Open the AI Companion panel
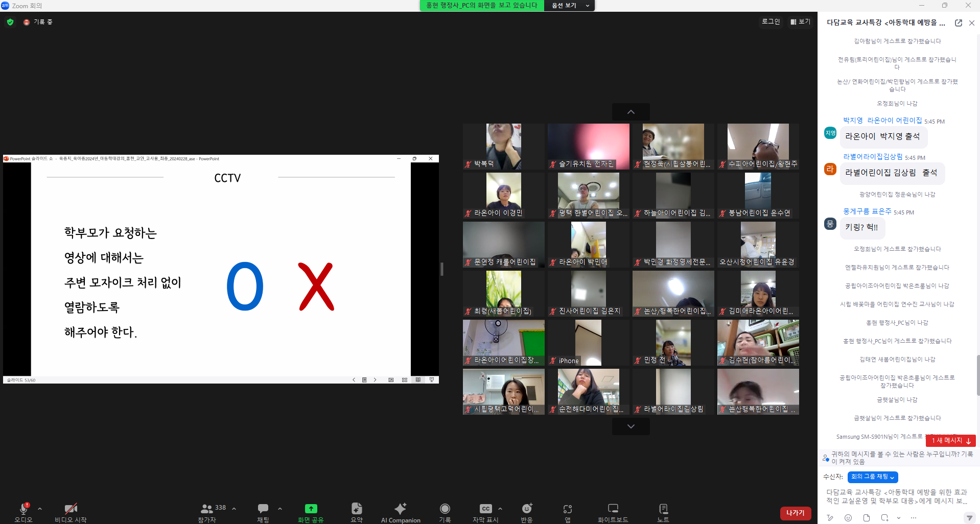 (x=401, y=512)
